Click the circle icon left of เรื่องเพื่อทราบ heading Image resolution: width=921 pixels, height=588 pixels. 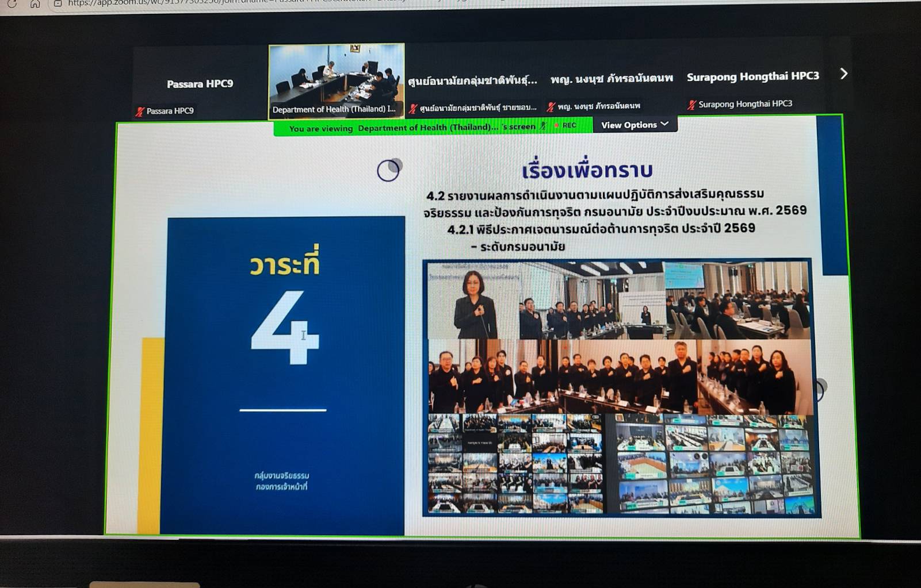tap(389, 170)
